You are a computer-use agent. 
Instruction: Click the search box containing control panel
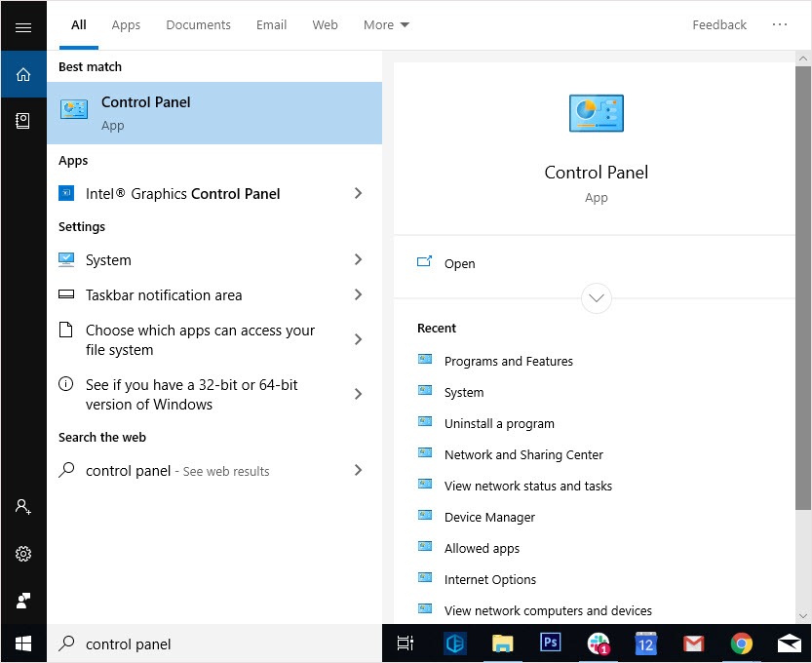pos(214,643)
